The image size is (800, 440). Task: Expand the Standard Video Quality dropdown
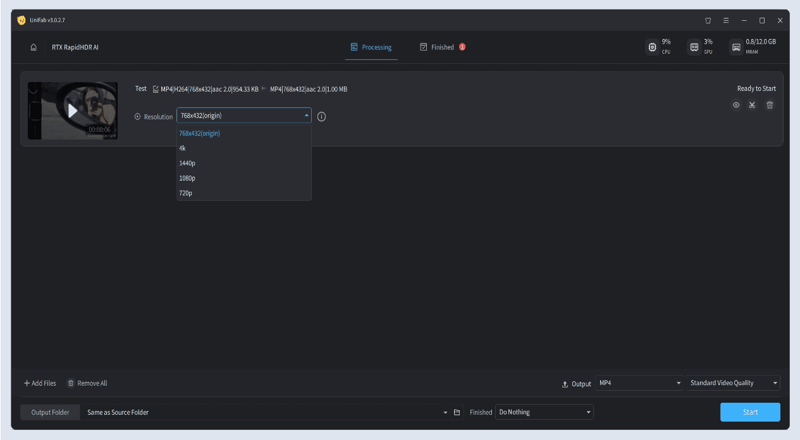coord(733,383)
